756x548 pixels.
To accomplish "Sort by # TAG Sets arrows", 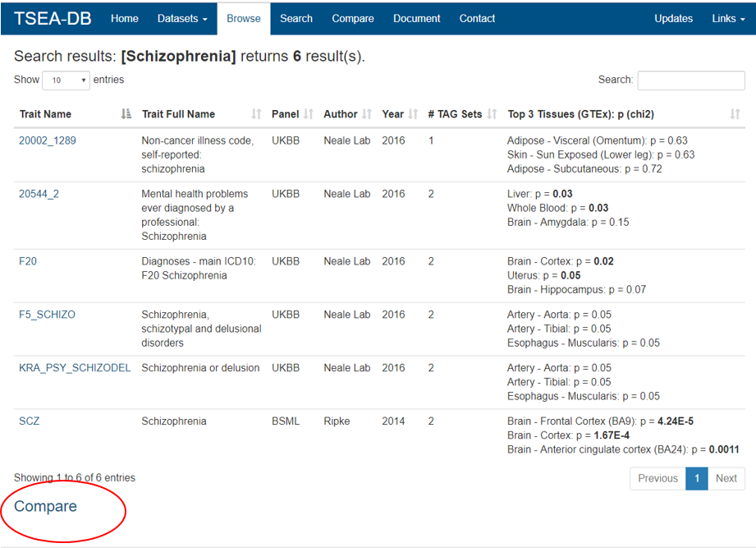I will coord(492,114).
